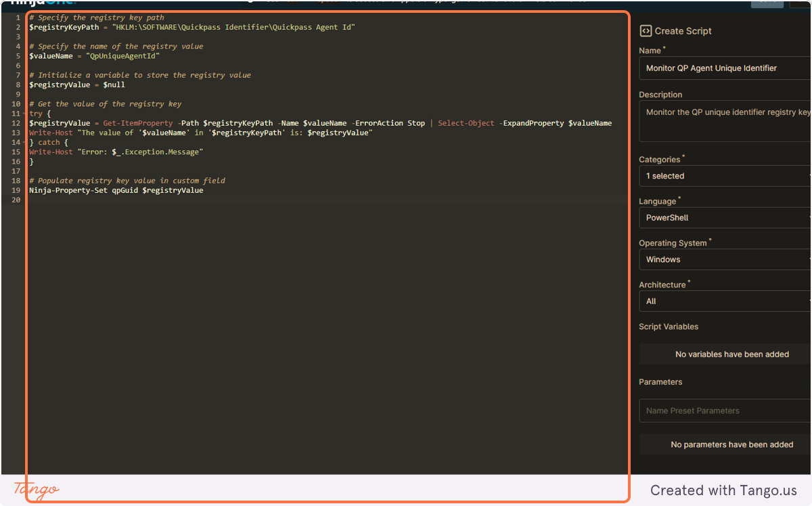Screen dimensions: 812x506
Task: Collapse the try block fold arrow on line 11
Action: click(24, 114)
